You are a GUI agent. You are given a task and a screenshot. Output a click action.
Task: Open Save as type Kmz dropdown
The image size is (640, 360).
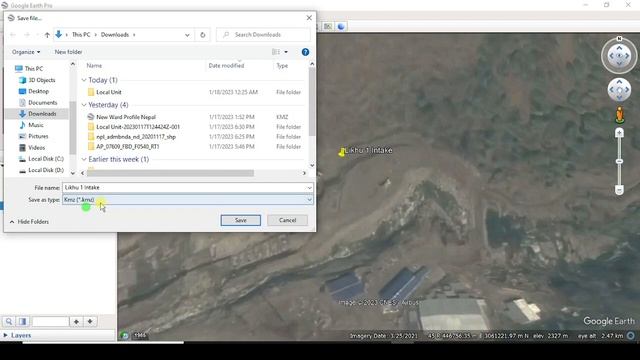(188, 200)
